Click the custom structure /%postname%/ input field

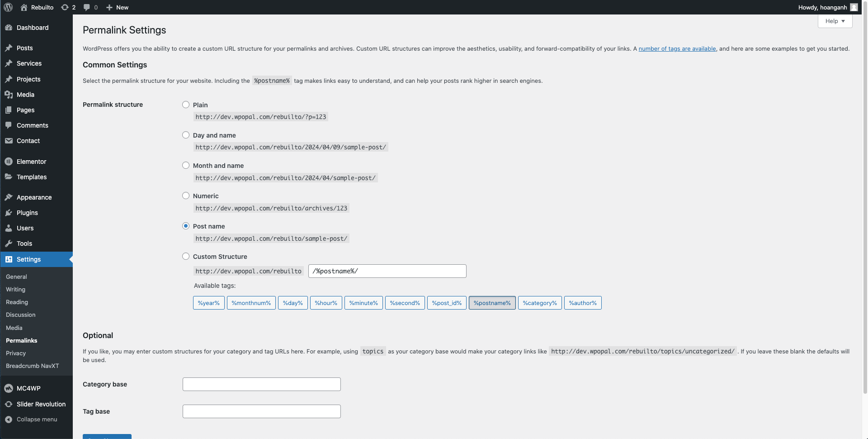point(387,271)
